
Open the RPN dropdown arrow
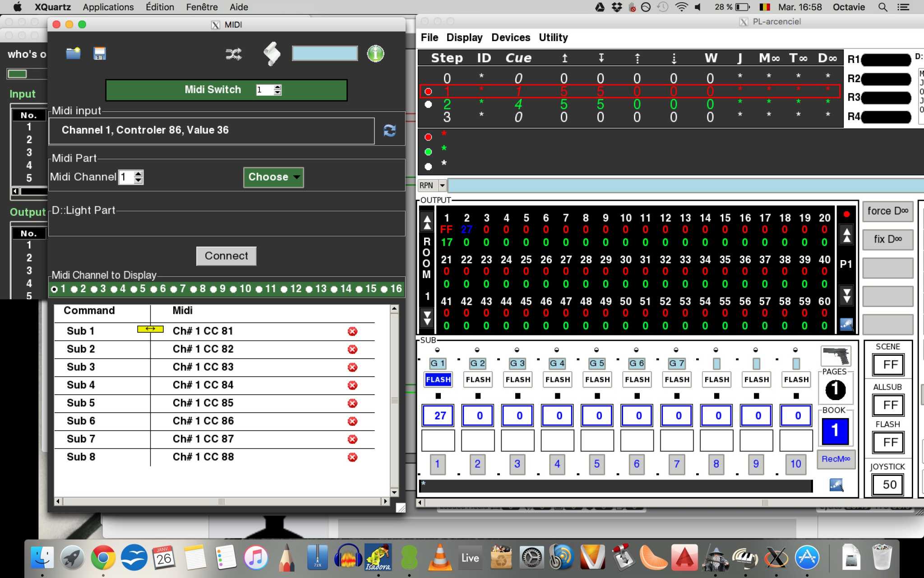[x=442, y=185]
